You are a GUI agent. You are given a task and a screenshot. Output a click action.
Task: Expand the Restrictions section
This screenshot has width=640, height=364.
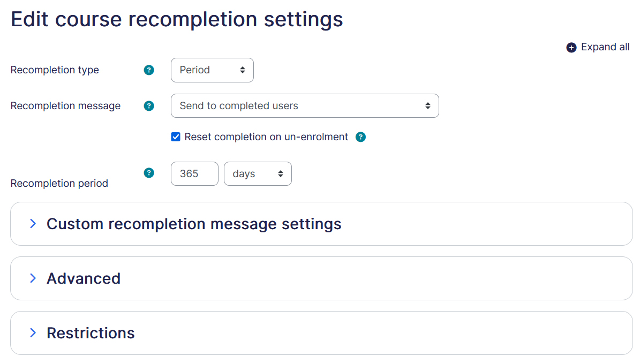click(x=91, y=333)
